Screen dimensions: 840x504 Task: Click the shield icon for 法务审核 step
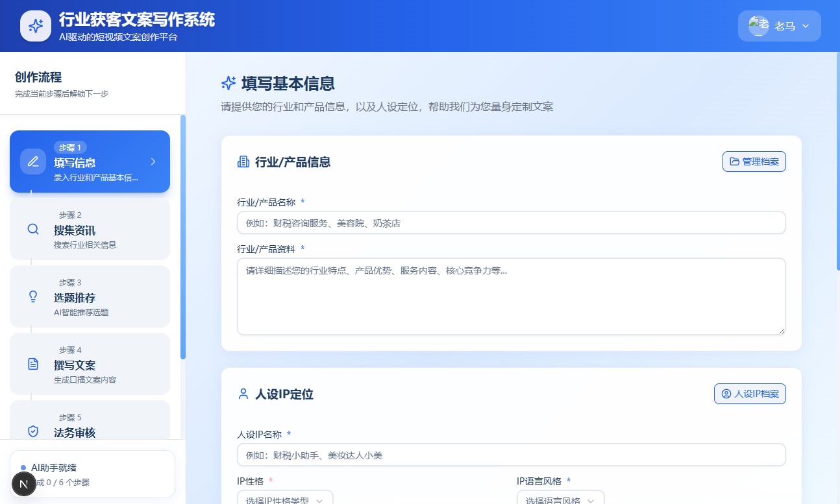[33, 431]
